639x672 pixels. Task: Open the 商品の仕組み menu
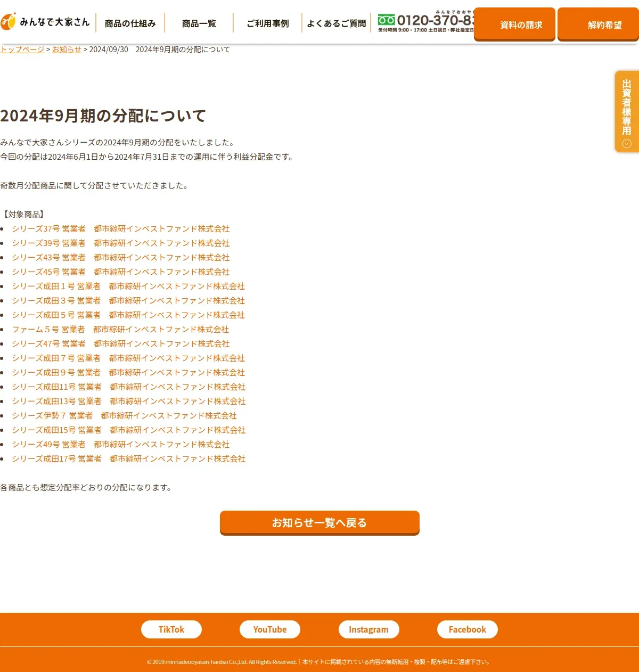(x=130, y=23)
